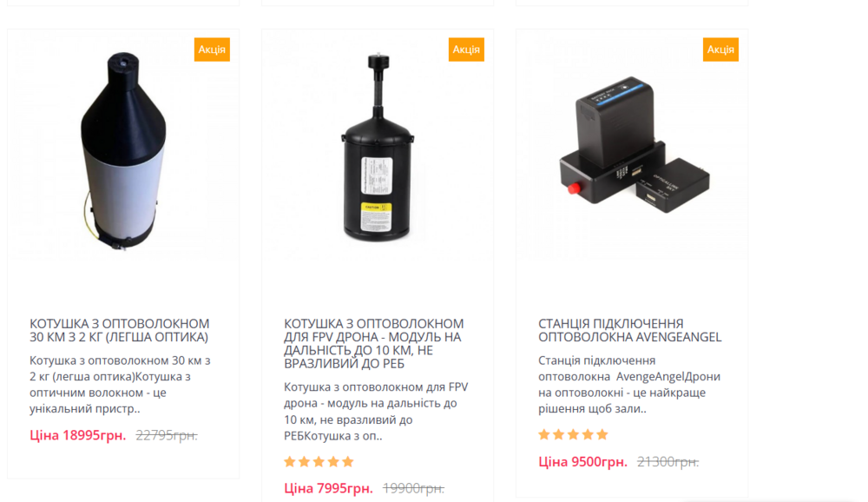The image size is (868, 502).
Task: Open title Станція підключення оптоволокна AvengeAngel
Action: pos(630,330)
